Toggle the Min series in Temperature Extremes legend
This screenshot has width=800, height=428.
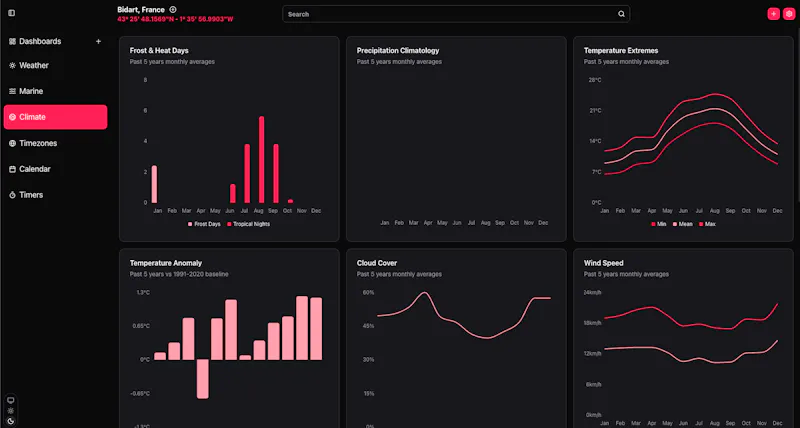pos(659,224)
